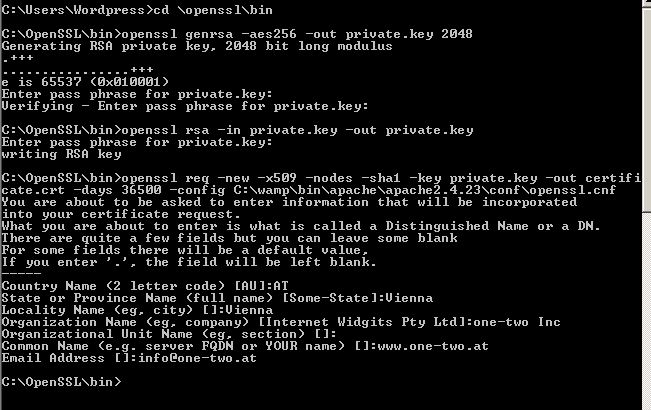Click the 'e is 65537 (0x010001)' line
The image size is (651, 410).
[x=85, y=82]
